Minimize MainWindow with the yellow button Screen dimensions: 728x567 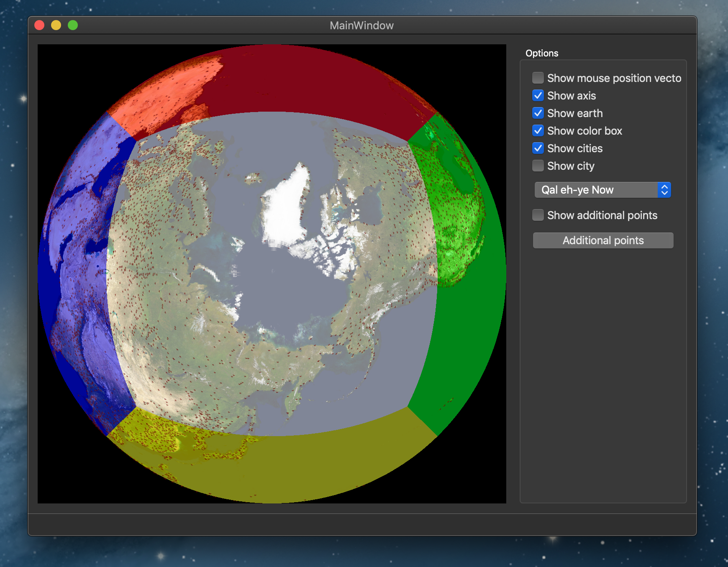56,25
